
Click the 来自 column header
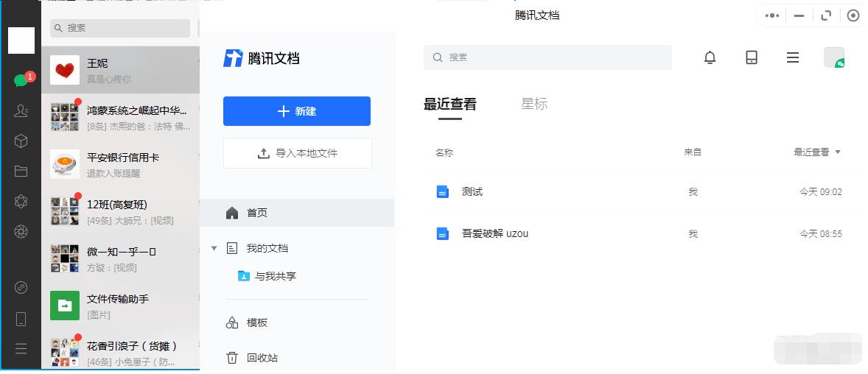[693, 152]
